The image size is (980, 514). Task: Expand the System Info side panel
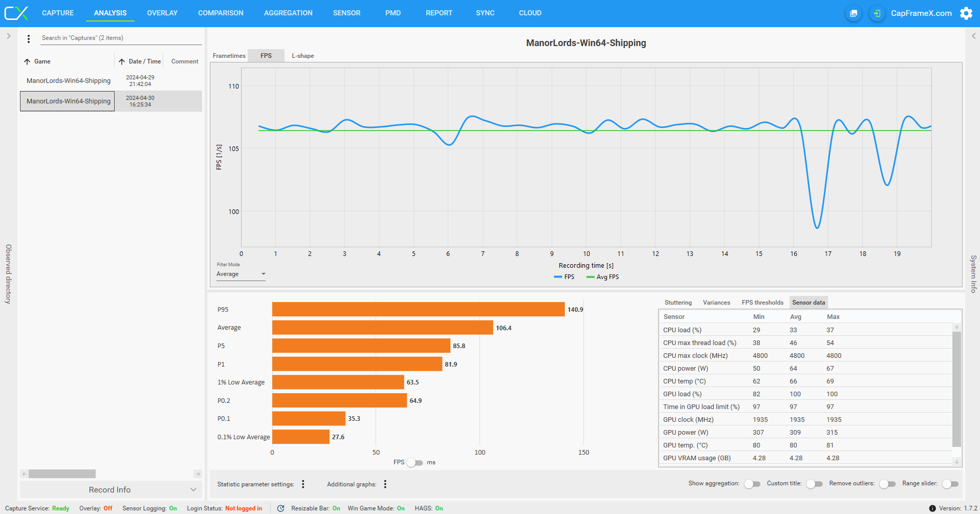pos(973,36)
